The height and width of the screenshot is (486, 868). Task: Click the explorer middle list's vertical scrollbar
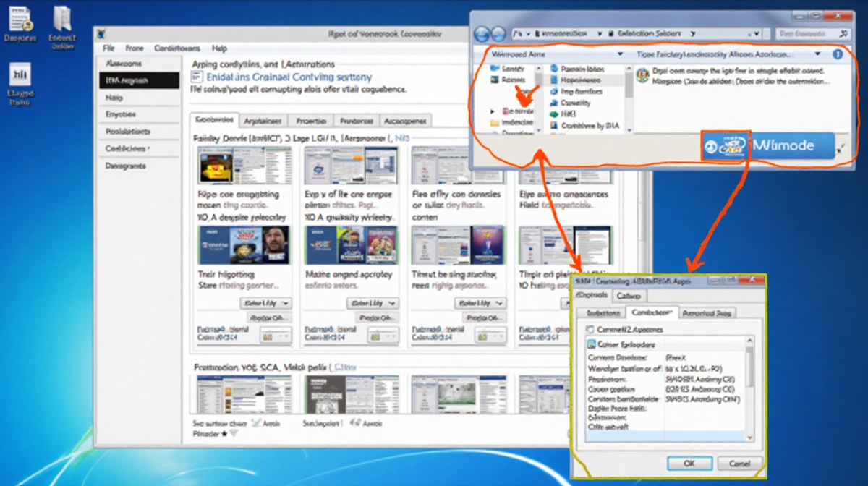click(628, 98)
